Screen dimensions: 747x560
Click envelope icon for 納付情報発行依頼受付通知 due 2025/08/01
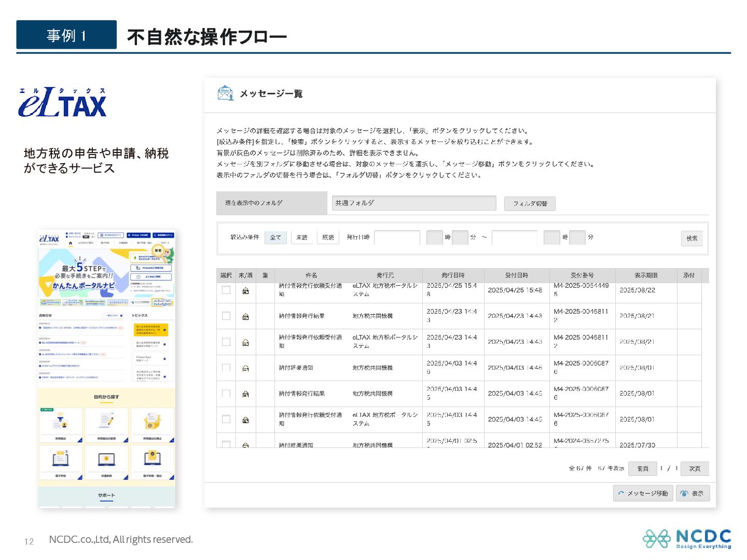tap(246, 420)
